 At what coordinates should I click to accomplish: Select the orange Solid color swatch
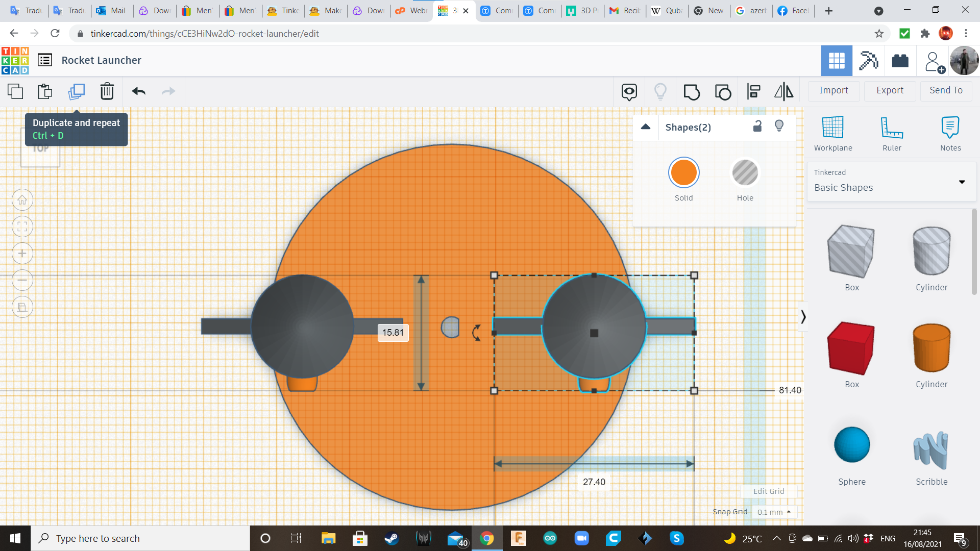point(683,173)
